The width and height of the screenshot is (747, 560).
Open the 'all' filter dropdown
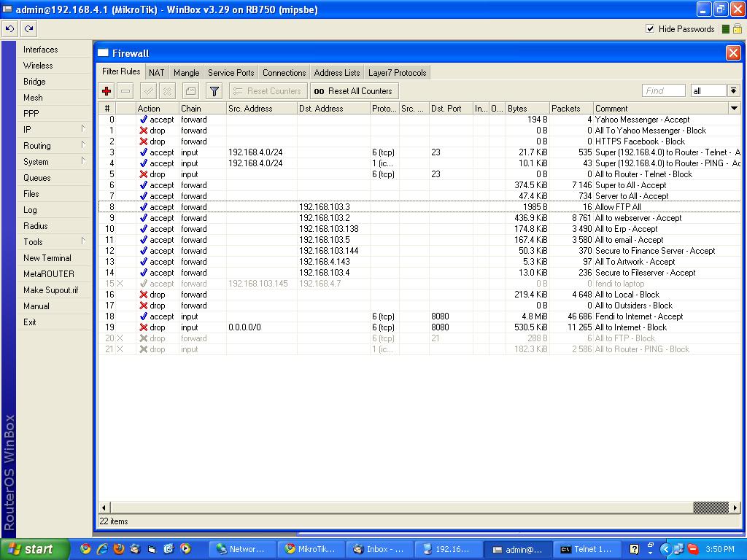point(706,90)
